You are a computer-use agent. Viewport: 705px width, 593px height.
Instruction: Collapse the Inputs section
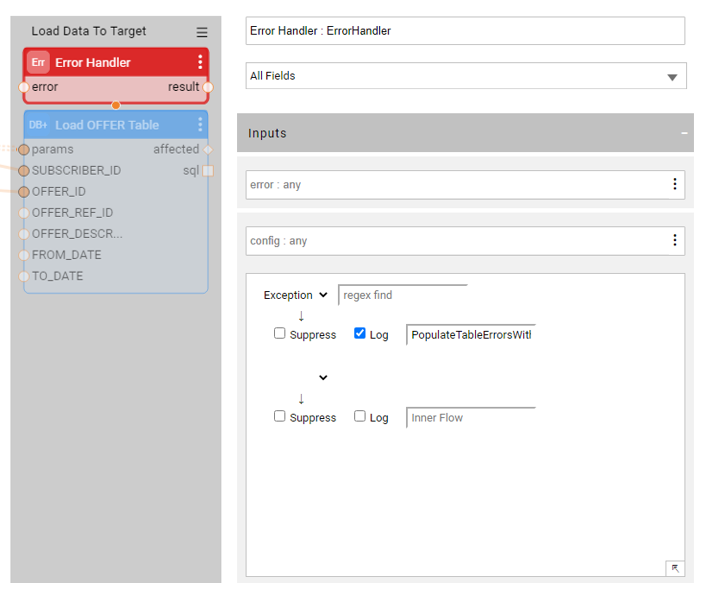pos(684,133)
